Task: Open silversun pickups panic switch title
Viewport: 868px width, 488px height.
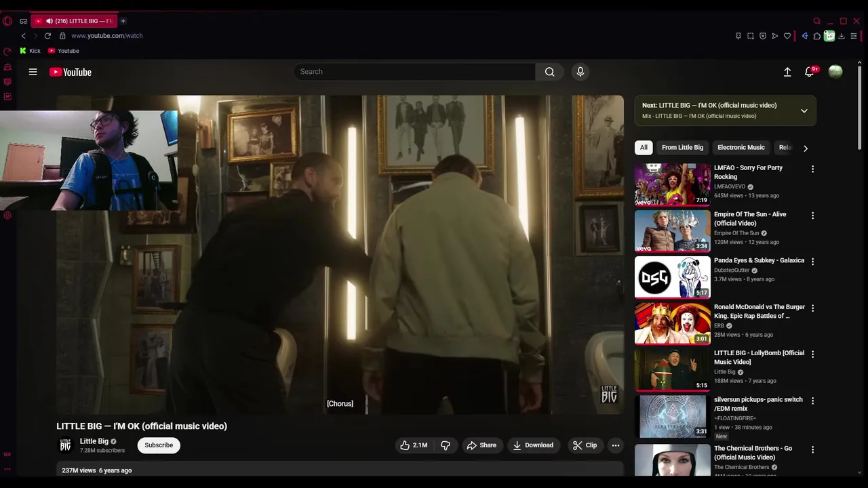Action: coord(758,404)
